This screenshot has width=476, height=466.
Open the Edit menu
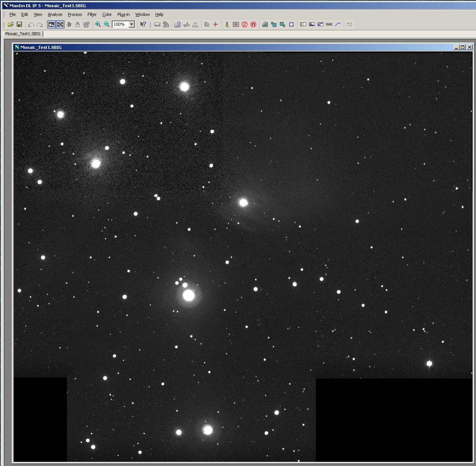click(25, 14)
